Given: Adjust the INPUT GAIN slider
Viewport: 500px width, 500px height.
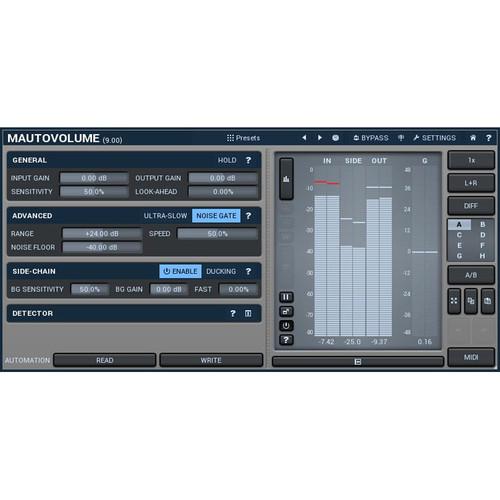Looking at the screenshot, I should click(x=94, y=178).
